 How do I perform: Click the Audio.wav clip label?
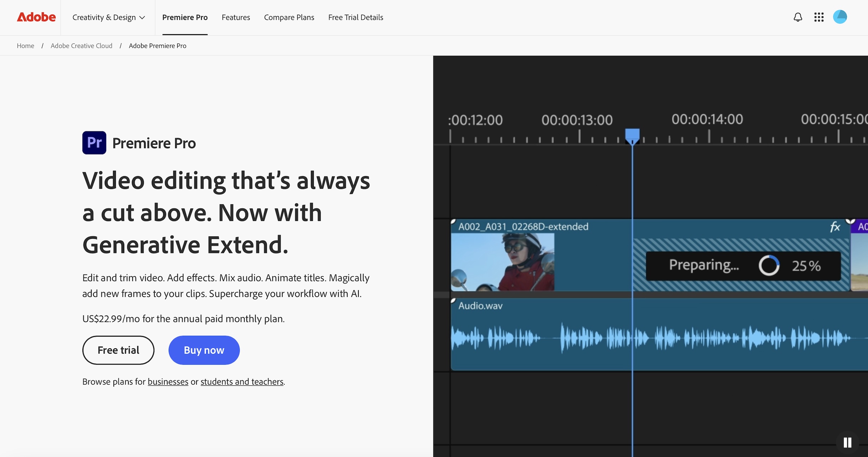click(x=480, y=305)
